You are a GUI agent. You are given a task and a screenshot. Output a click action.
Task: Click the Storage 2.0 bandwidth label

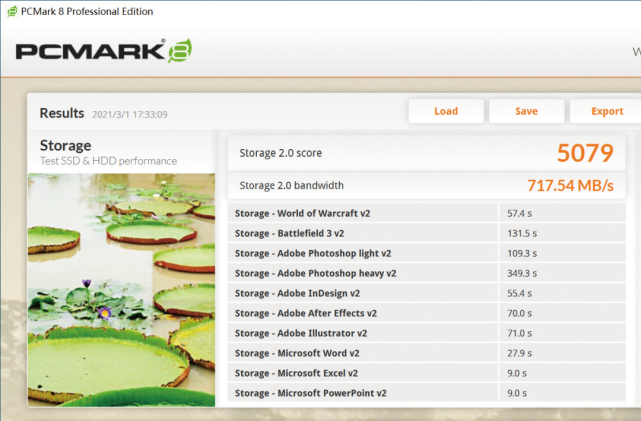[x=291, y=186]
